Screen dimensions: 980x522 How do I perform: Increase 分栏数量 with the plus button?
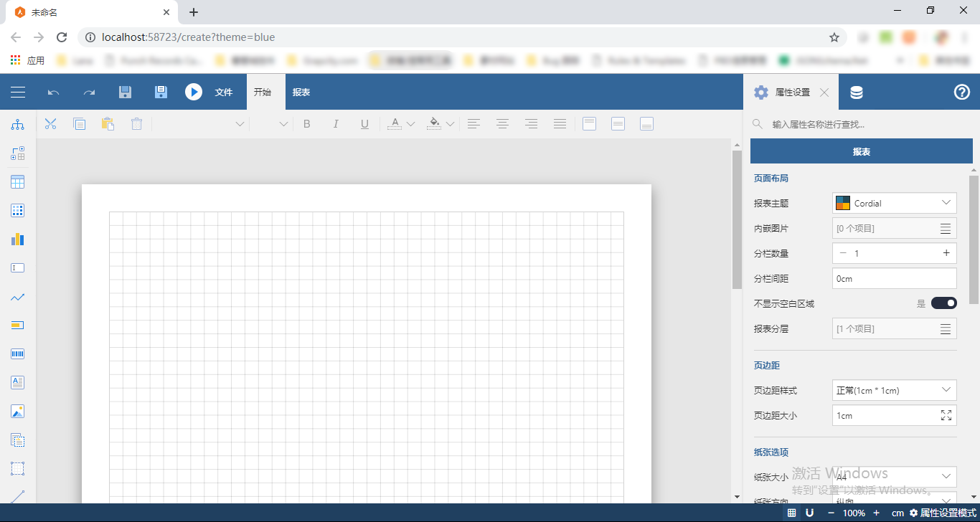pos(946,253)
